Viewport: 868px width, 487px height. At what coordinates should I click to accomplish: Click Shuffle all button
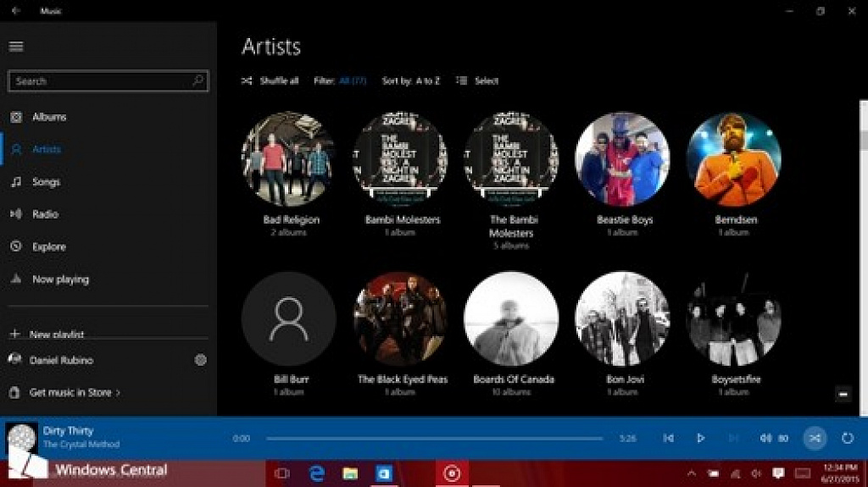pos(270,80)
